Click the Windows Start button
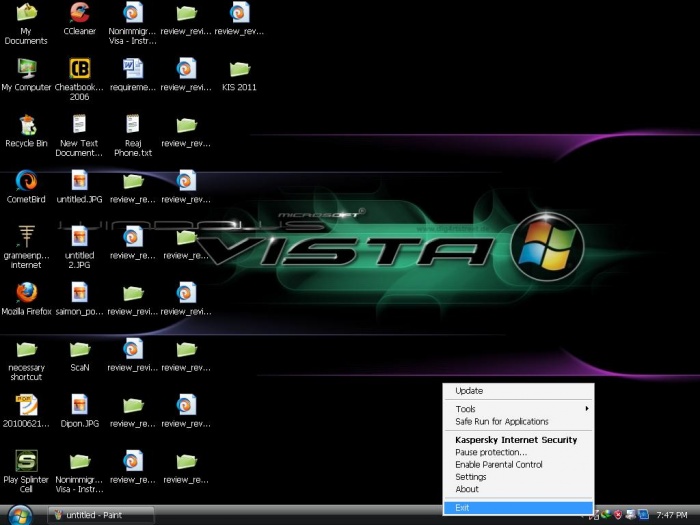Viewport: 700px width, 525px height. pos(20,515)
